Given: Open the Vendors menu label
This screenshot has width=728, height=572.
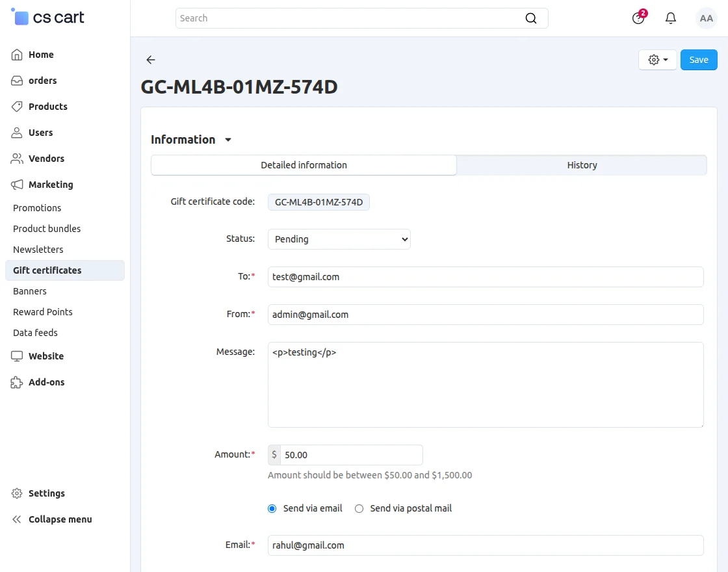Looking at the screenshot, I should [x=46, y=159].
